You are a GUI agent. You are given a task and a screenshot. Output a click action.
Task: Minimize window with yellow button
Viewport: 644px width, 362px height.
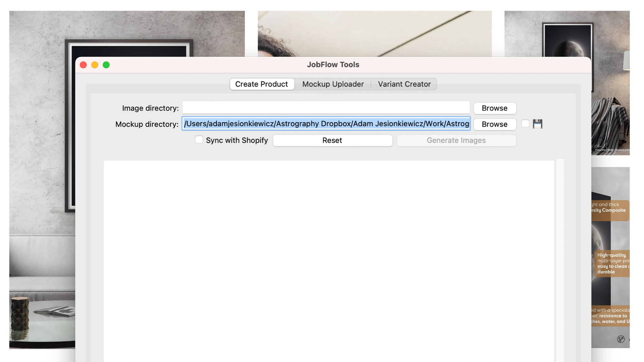pos(95,65)
